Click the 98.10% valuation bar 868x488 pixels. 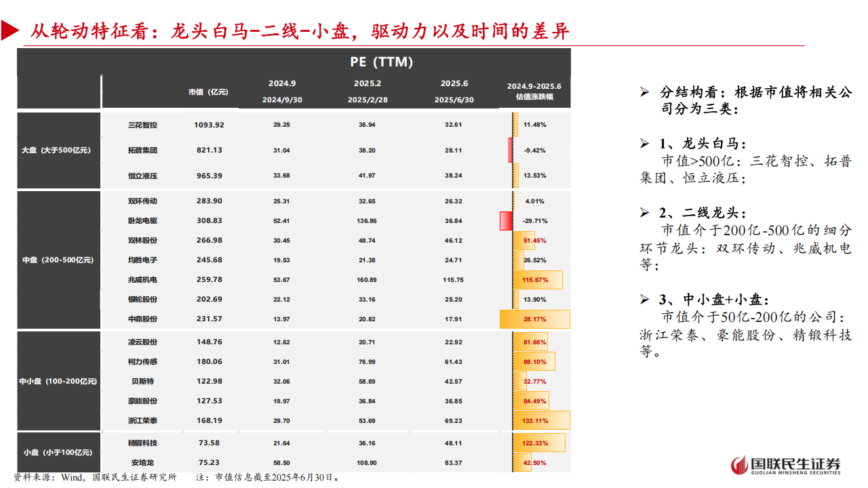click(x=534, y=362)
